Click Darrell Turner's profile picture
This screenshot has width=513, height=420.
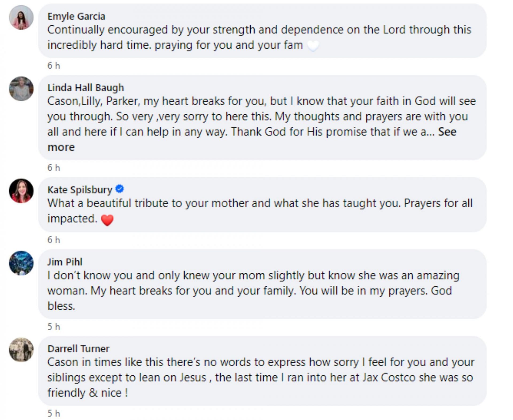pyautogui.click(x=21, y=349)
